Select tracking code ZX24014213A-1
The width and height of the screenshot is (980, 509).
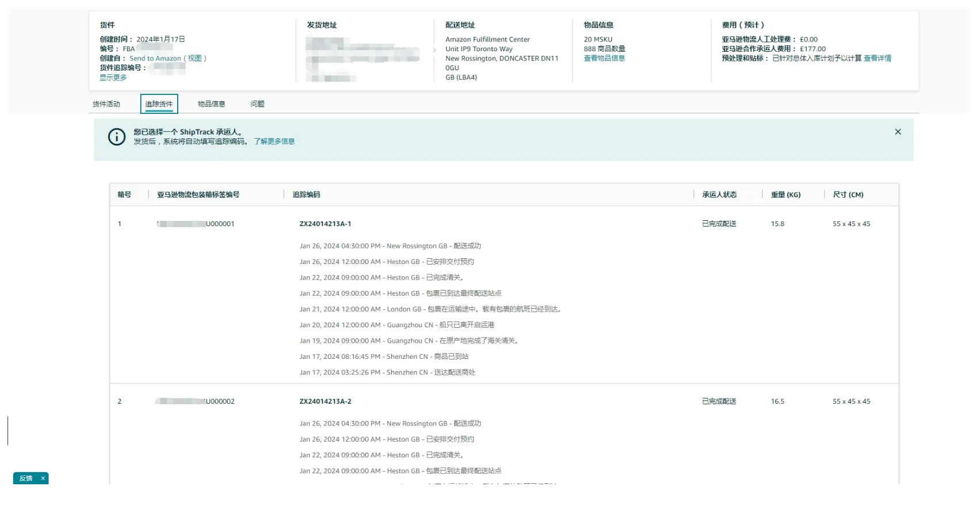pyautogui.click(x=325, y=224)
